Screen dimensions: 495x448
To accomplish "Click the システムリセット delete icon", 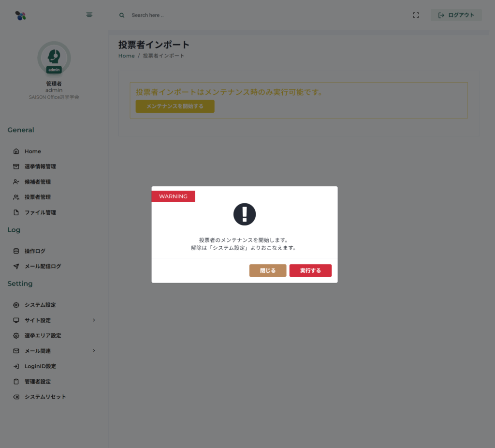I will pos(16,397).
